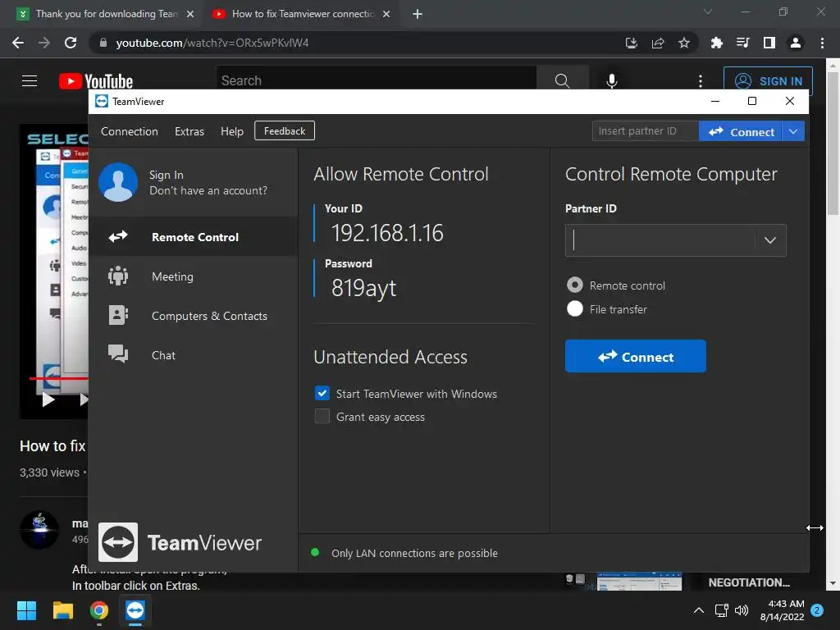Click the Insert partner ID field

click(x=645, y=131)
